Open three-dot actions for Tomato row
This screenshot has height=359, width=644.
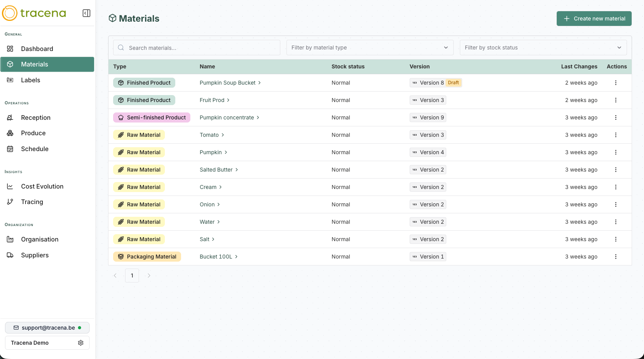(x=615, y=135)
